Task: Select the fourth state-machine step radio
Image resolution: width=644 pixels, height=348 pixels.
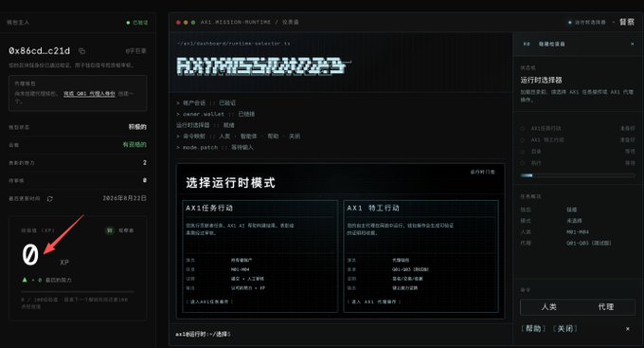Action: [x=523, y=163]
